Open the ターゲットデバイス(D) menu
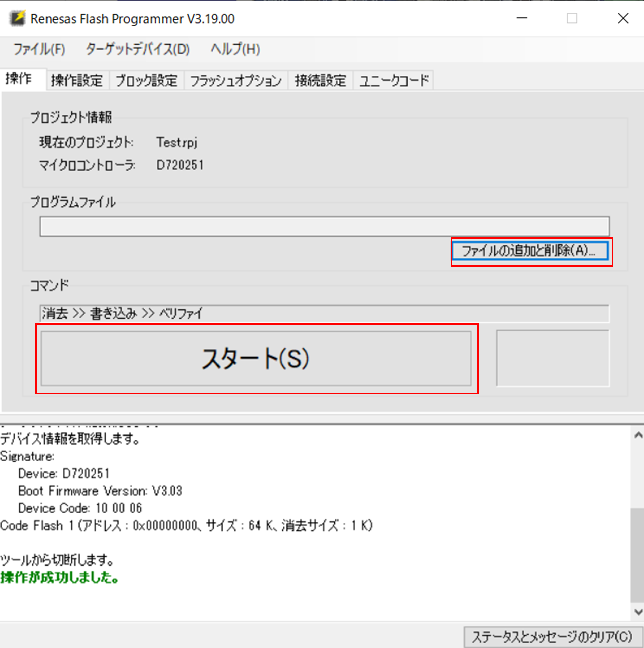644x648 pixels. pos(137,49)
